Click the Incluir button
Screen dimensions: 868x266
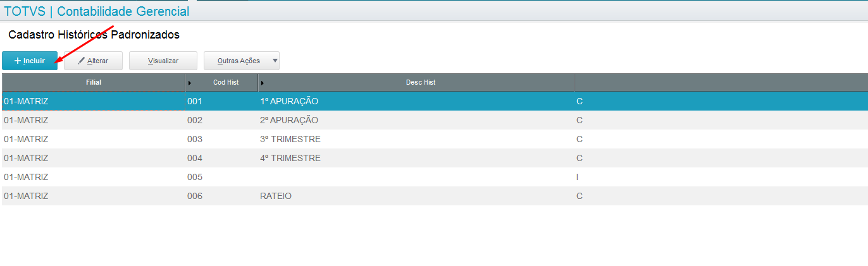tap(30, 61)
